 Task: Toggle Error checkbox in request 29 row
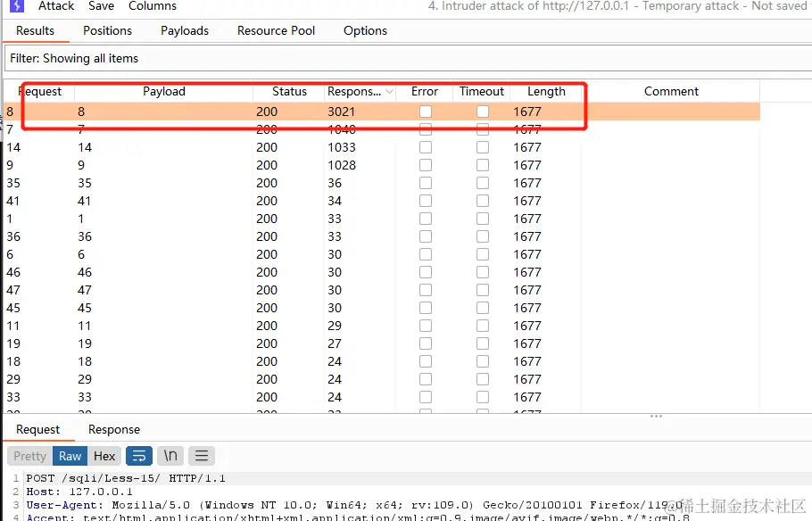(426, 380)
